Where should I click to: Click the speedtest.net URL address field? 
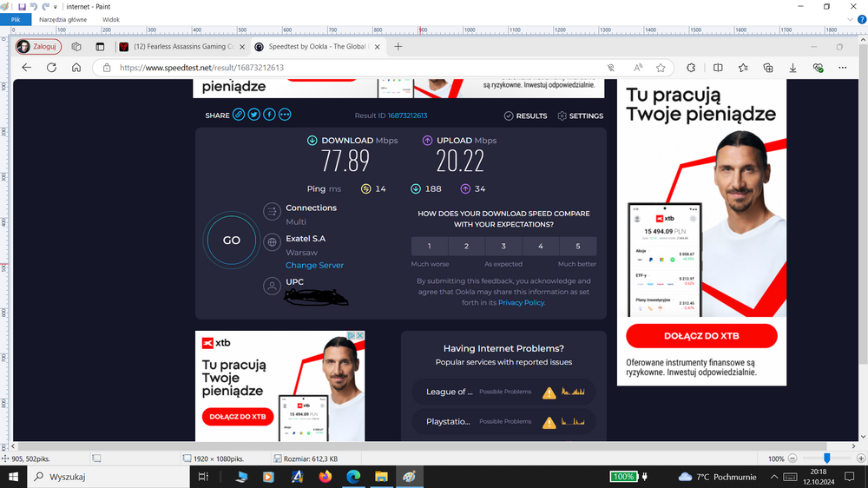(x=354, y=68)
